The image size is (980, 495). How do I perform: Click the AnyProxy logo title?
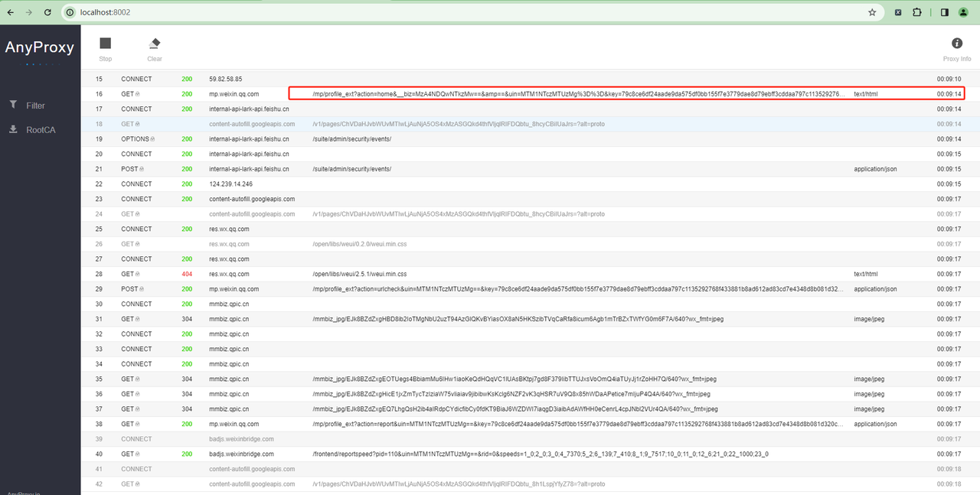click(x=40, y=47)
